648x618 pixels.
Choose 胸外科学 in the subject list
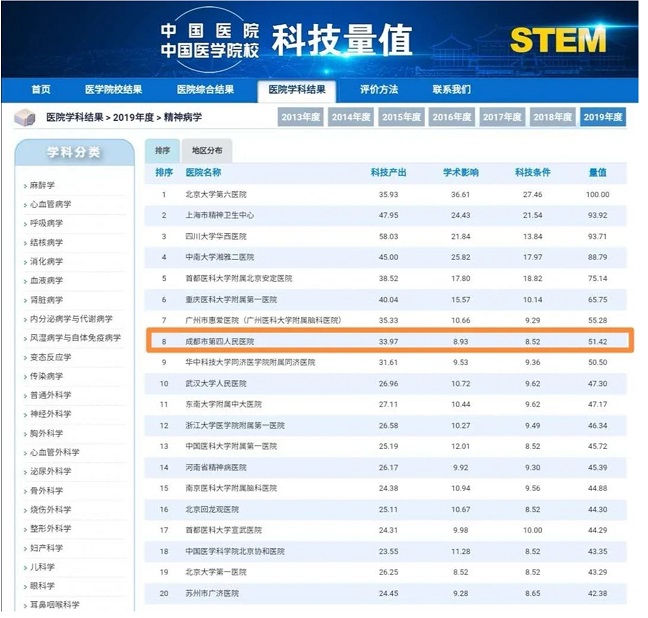pos(46,433)
